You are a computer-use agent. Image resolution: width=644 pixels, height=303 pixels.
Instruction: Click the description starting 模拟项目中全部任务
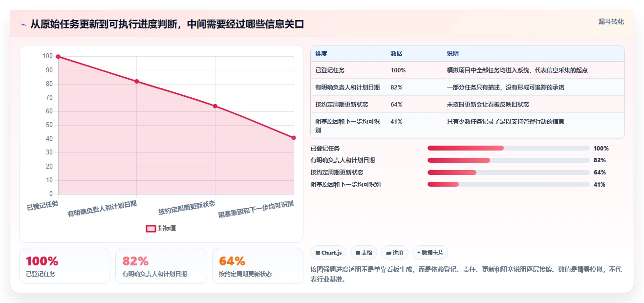(517, 70)
